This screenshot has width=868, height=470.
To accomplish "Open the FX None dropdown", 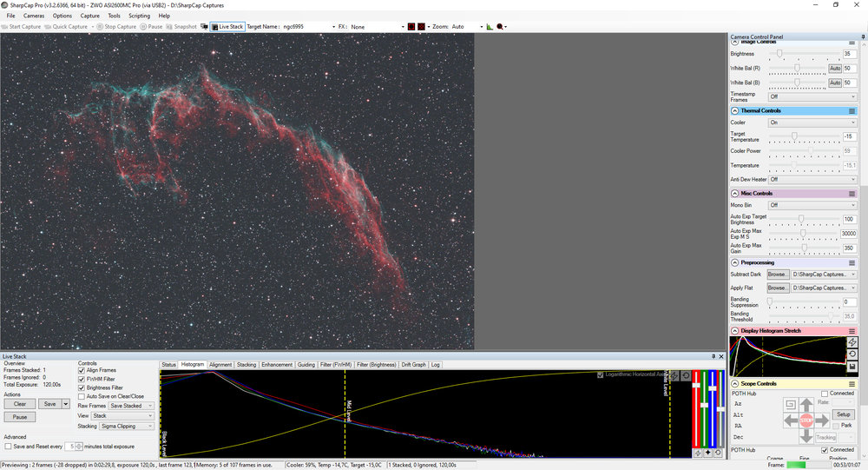I will (x=378, y=27).
